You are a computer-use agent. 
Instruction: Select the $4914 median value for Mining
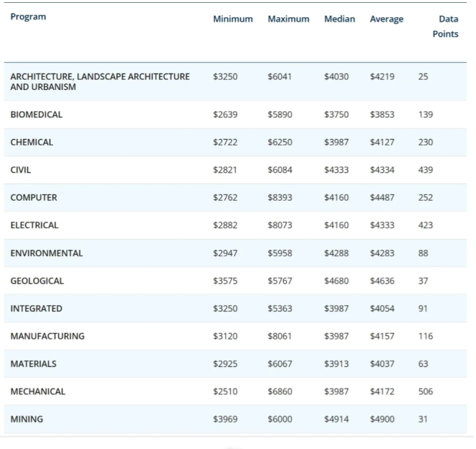[336, 419]
